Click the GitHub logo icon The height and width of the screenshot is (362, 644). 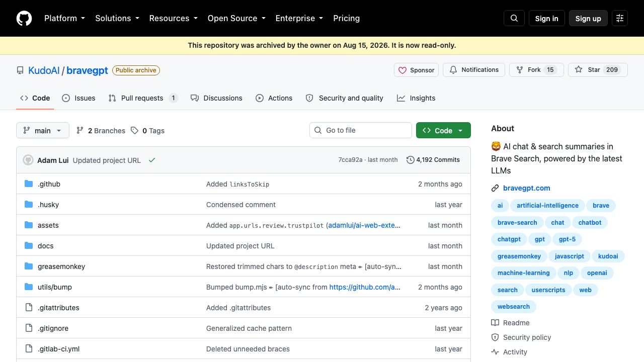pyautogui.click(x=24, y=18)
